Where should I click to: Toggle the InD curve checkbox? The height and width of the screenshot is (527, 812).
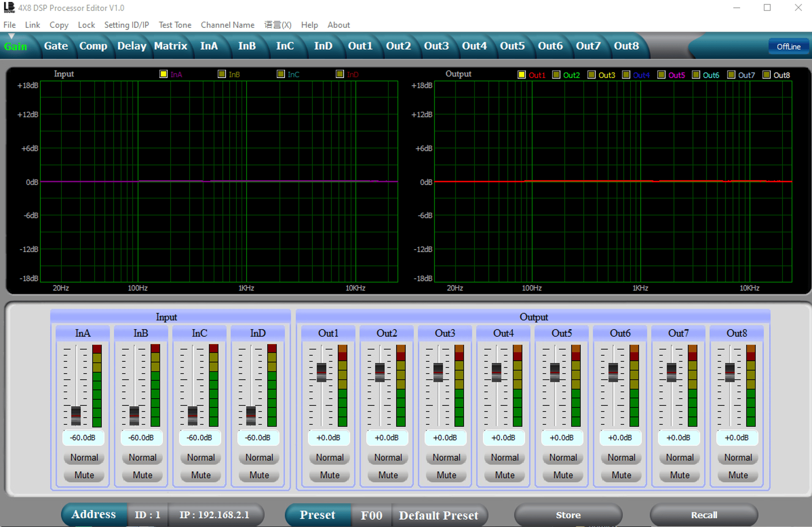tap(340, 74)
